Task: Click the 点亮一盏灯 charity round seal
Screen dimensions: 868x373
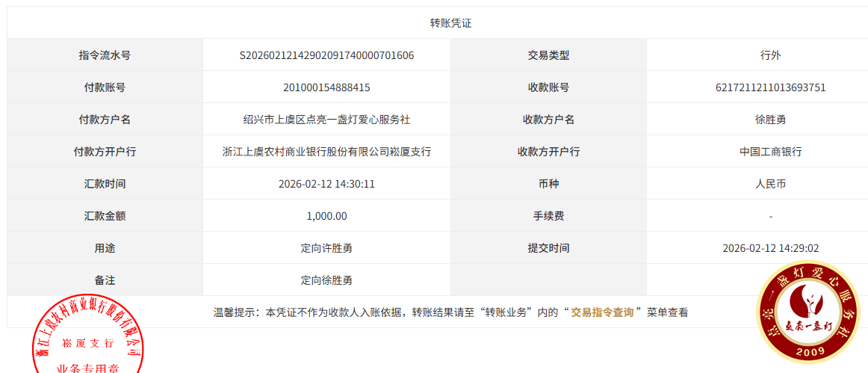Action: click(809, 312)
